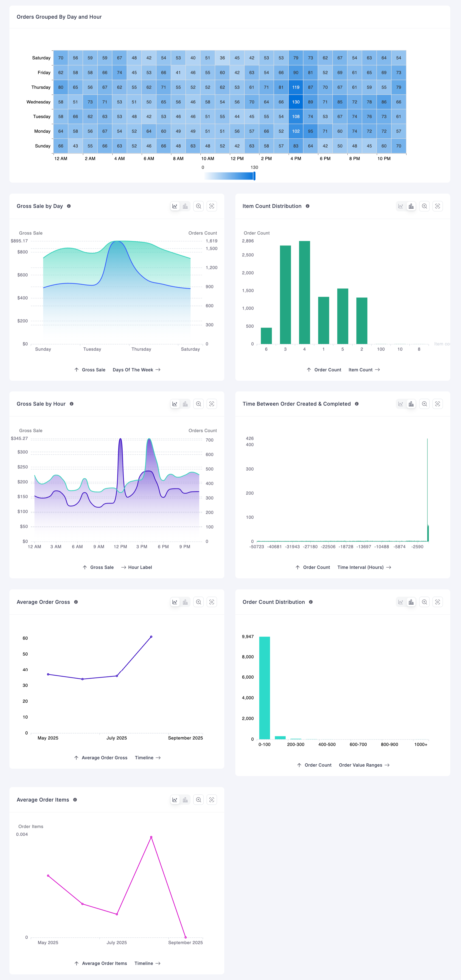Zoom into Gross Sale by Day chart
This screenshot has width=461, height=980.
coord(198,206)
